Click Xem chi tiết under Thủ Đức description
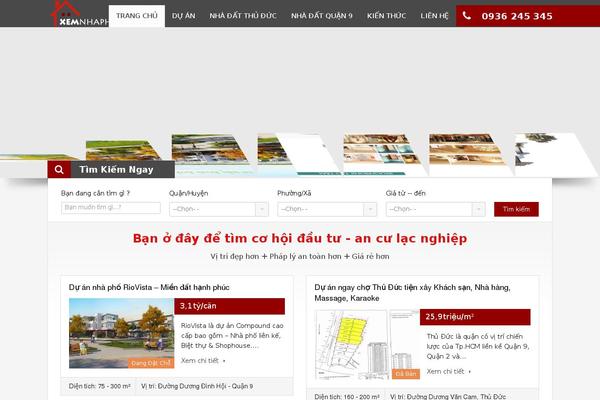The height and width of the screenshot is (400, 600). click(x=448, y=371)
